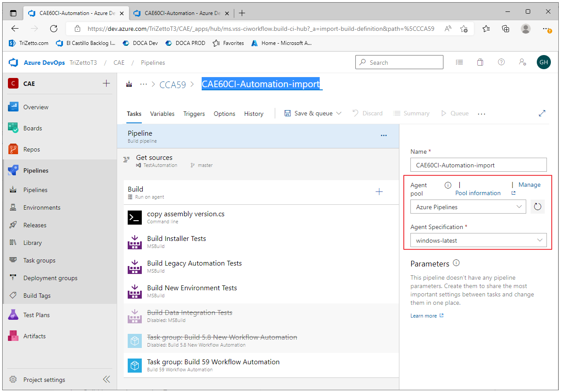Open the work items list icon in header

459,63
